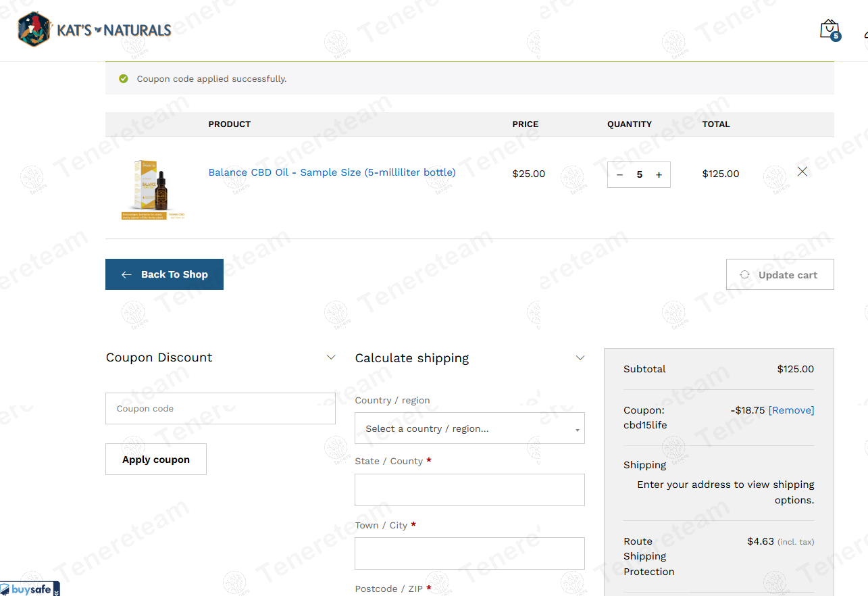
Task: Open the buysafe badge
Action: (30, 589)
